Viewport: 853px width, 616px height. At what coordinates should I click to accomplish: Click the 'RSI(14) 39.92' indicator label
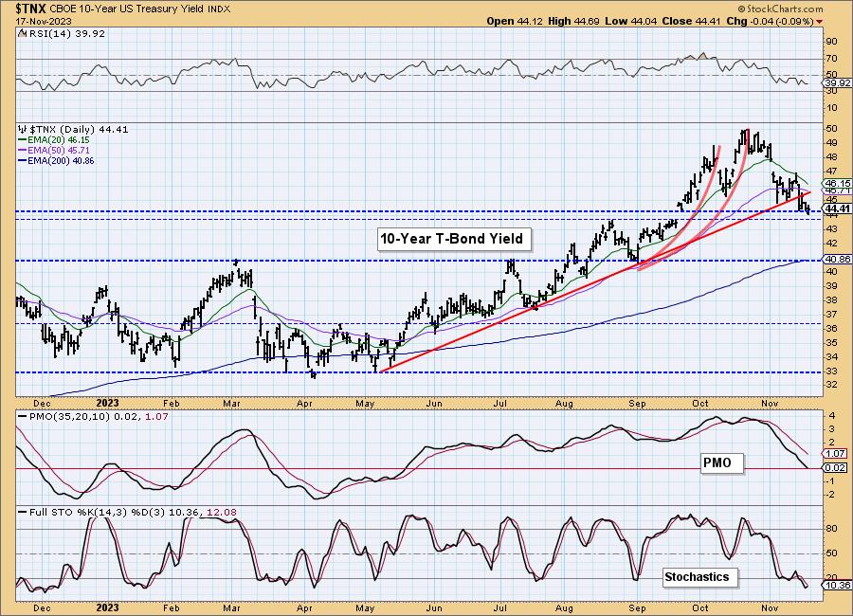coord(65,33)
